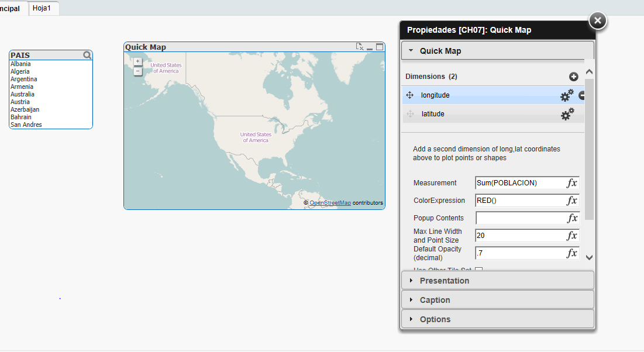Open expression editor for Measurement field

pyautogui.click(x=571, y=183)
